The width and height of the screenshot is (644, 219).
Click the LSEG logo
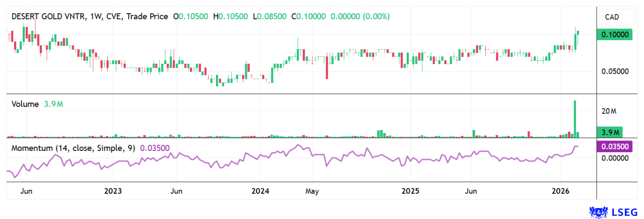pyautogui.click(x=610, y=212)
